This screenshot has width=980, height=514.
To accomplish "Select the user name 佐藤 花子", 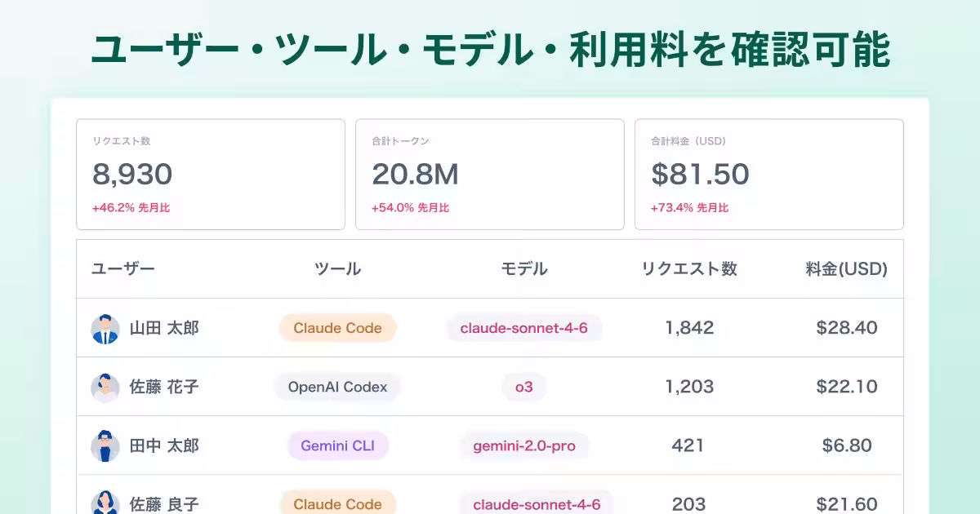I will (164, 387).
